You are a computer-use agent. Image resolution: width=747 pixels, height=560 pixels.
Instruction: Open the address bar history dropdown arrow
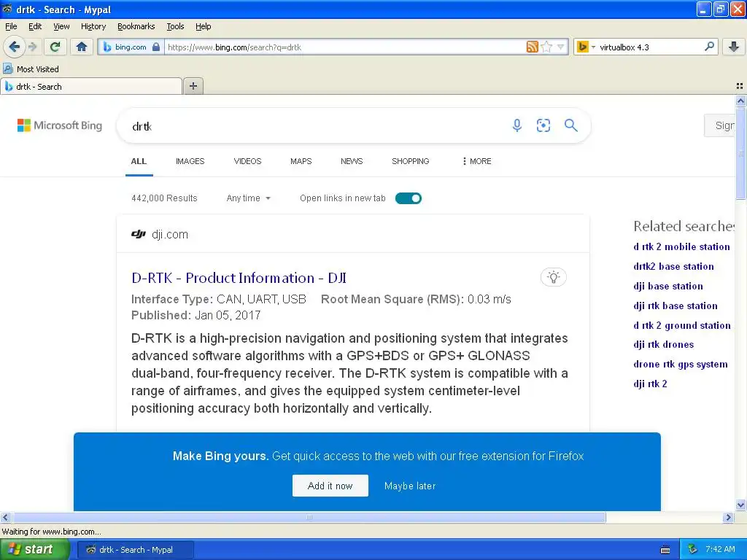point(561,47)
